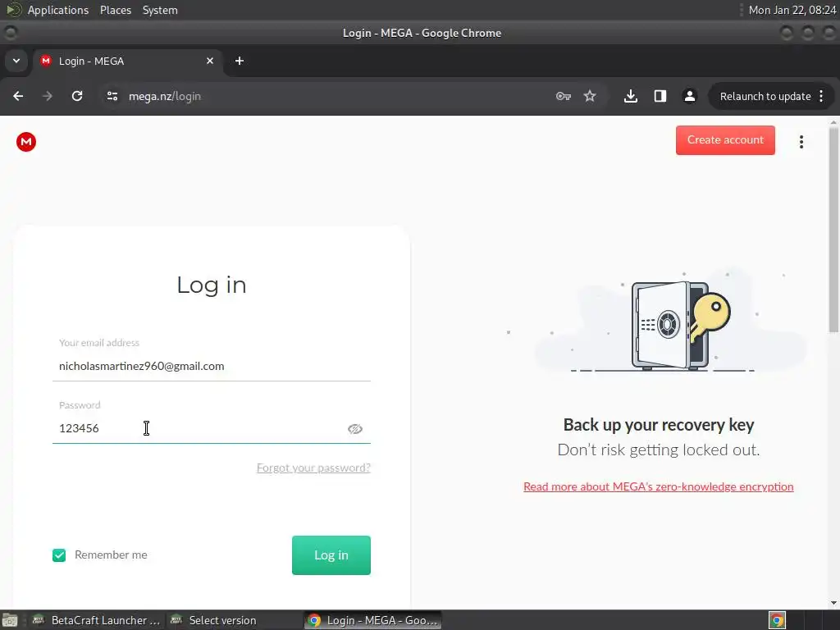View site information icon in address bar
The width and height of the screenshot is (840, 630).
[112, 97]
